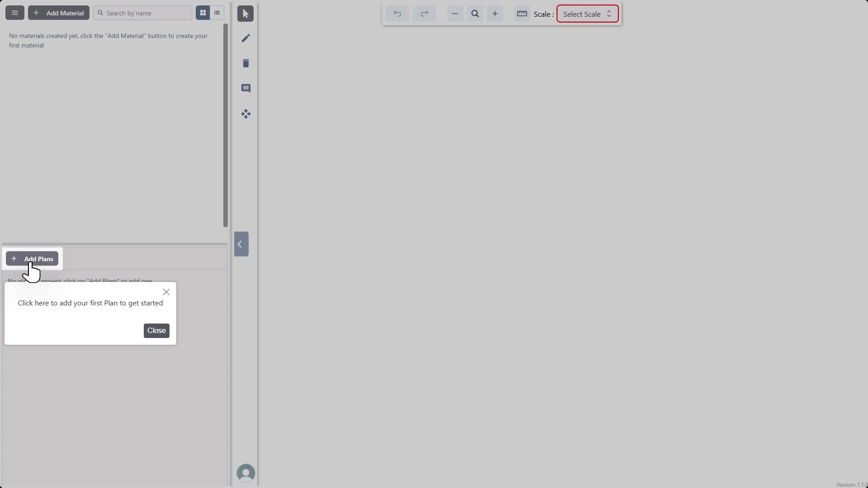Click 'Click here to add your first Plan' text
This screenshot has height=488, width=868.
[x=90, y=303]
